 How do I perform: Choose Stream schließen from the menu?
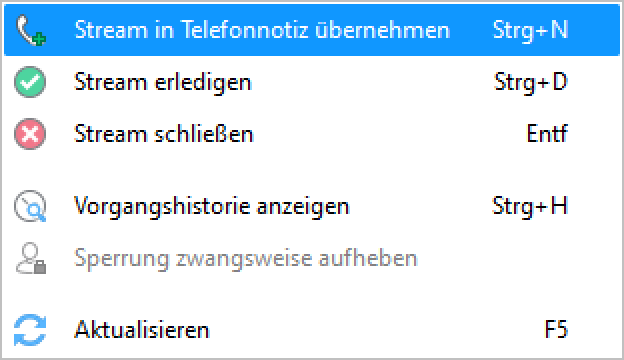click(x=312, y=134)
